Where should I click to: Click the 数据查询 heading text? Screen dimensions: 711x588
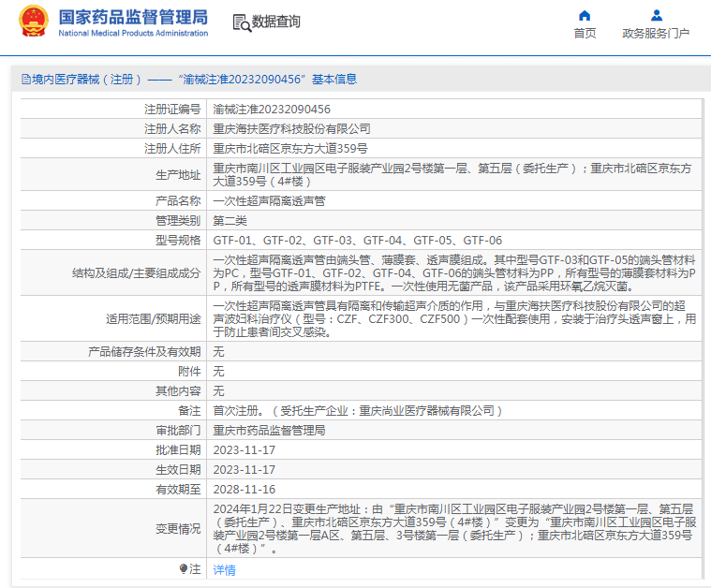(275, 22)
